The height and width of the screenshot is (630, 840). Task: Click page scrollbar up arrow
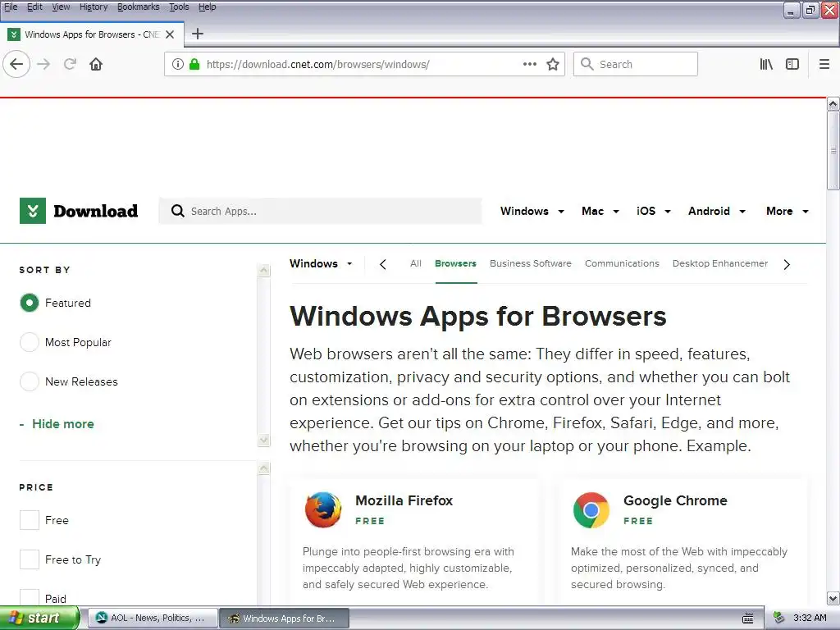click(x=833, y=104)
